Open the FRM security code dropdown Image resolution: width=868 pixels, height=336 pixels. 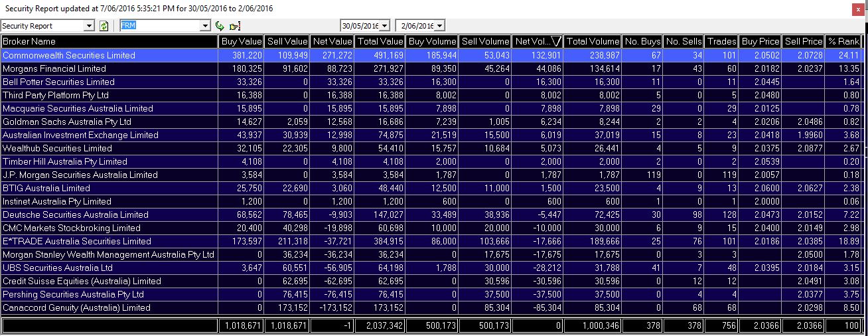(x=205, y=26)
